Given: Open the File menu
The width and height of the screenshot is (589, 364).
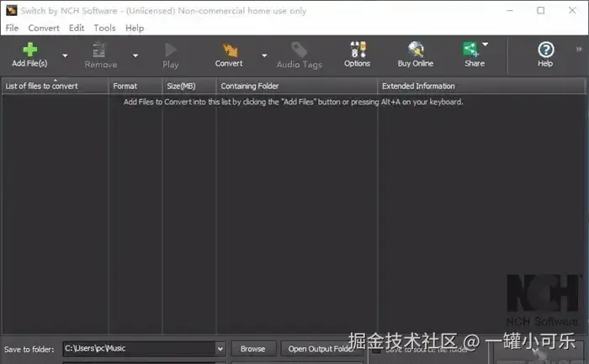Looking at the screenshot, I should 12,28.
